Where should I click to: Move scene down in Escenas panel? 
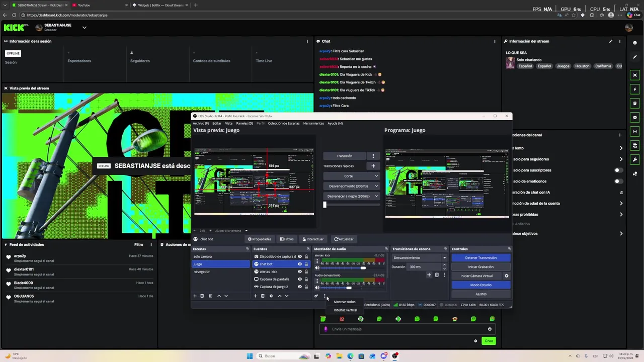click(x=226, y=296)
